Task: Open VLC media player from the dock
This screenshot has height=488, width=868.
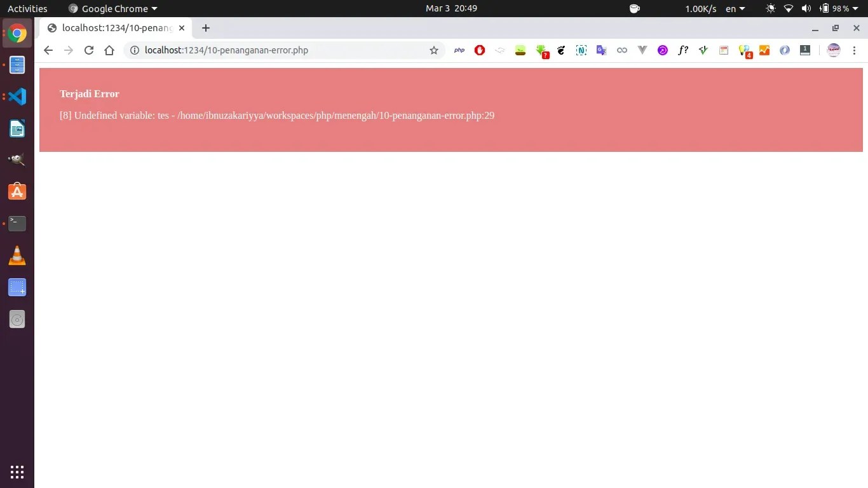Action: [x=17, y=255]
